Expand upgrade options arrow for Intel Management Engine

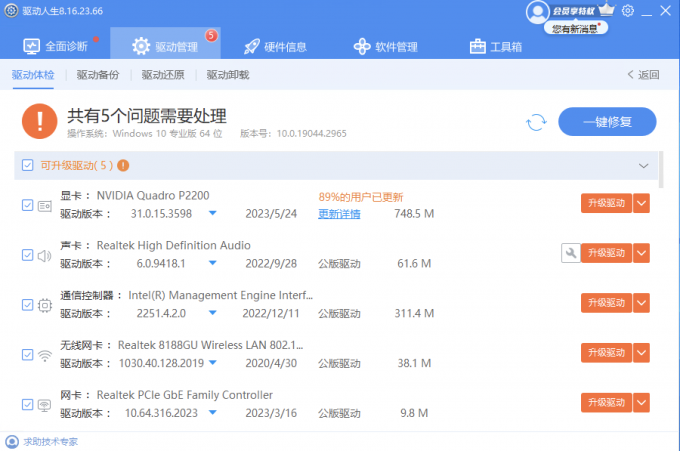(641, 303)
